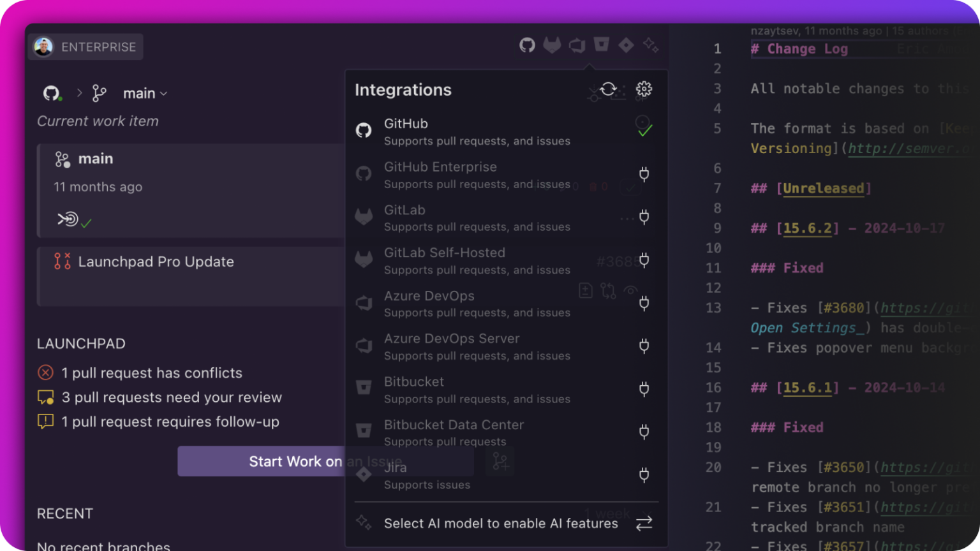980x551 pixels.
Task: Select the GitHub Enterprise integration entry
Action: coord(440,174)
